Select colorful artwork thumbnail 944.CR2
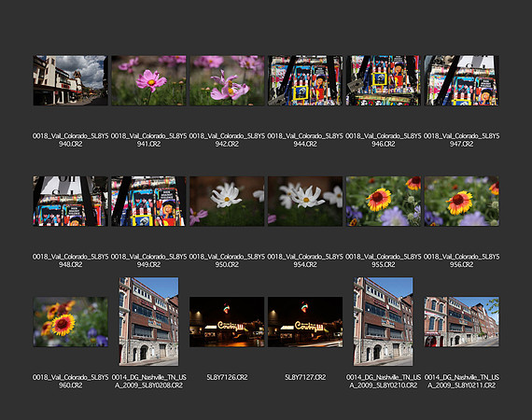532x420 pixels. pyautogui.click(x=305, y=80)
